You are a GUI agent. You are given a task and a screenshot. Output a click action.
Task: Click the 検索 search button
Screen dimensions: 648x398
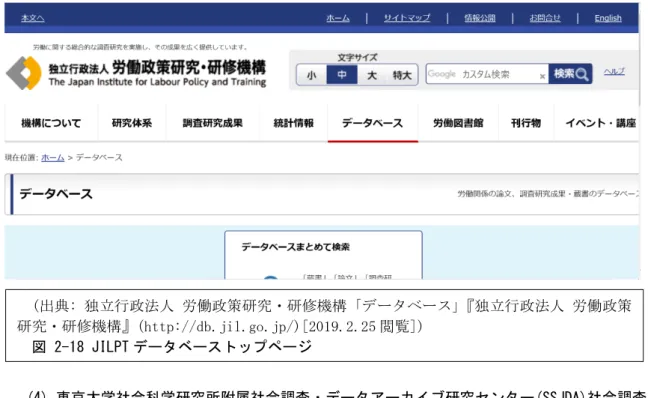pyautogui.click(x=570, y=74)
